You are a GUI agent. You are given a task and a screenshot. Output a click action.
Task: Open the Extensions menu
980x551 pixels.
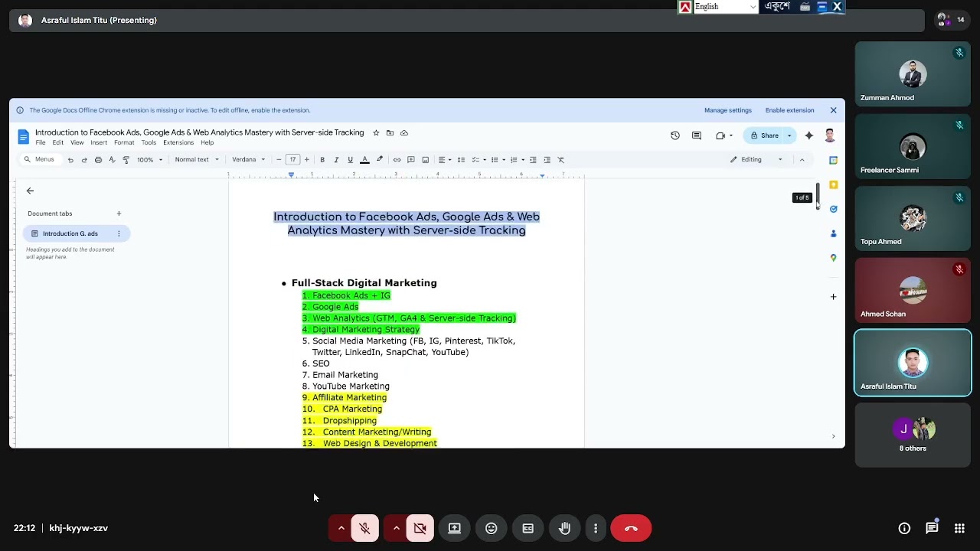point(178,143)
